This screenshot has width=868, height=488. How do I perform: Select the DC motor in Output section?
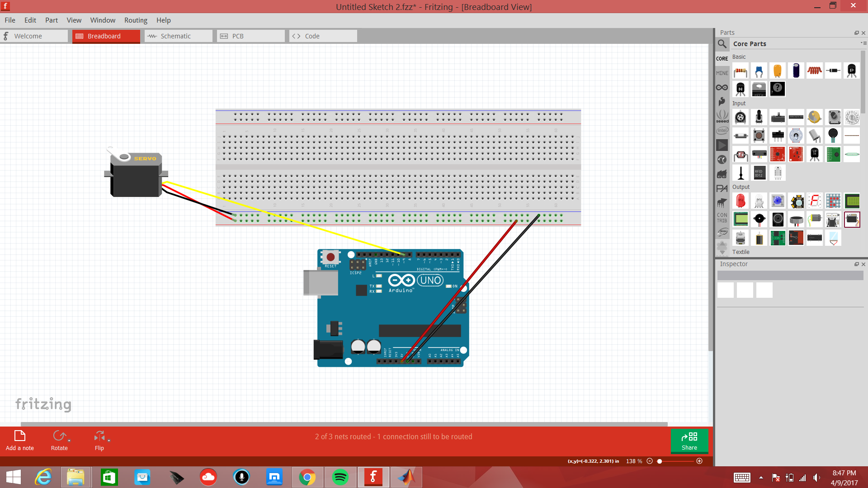pyautogui.click(x=815, y=219)
